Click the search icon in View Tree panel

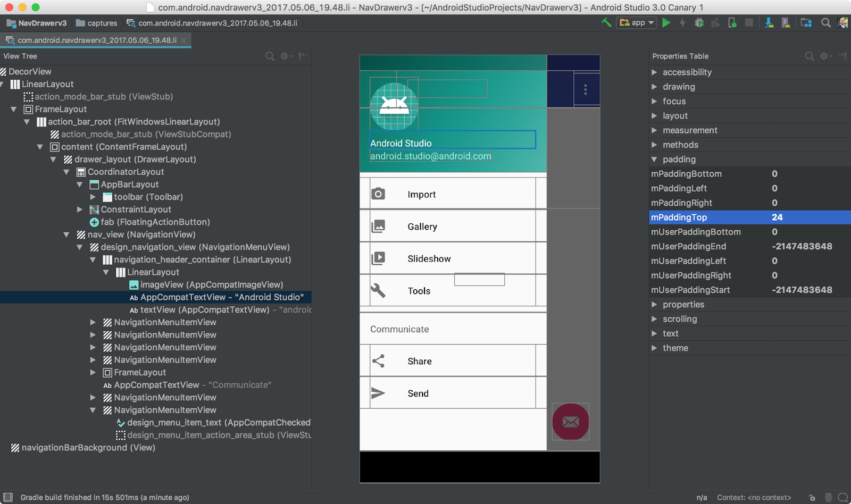point(270,56)
